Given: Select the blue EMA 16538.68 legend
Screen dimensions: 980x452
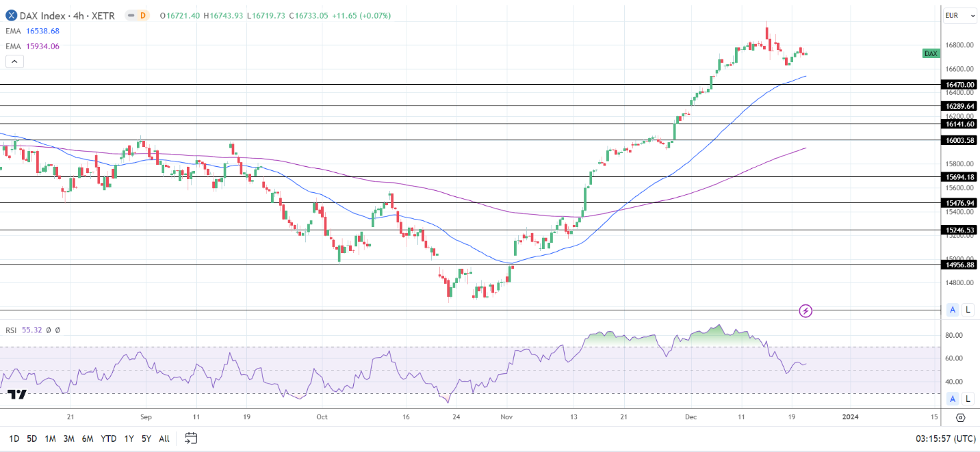Looking at the screenshot, I should point(33,31).
